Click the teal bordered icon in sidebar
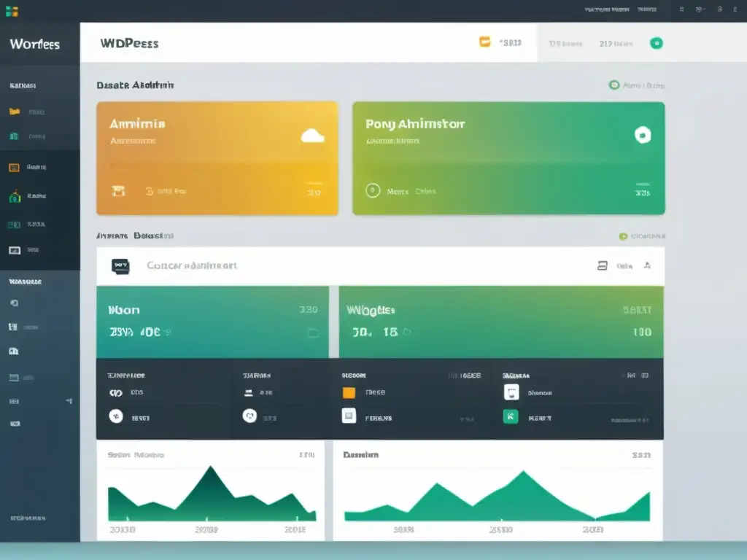The width and height of the screenshot is (747, 560). (x=15, y=225)
